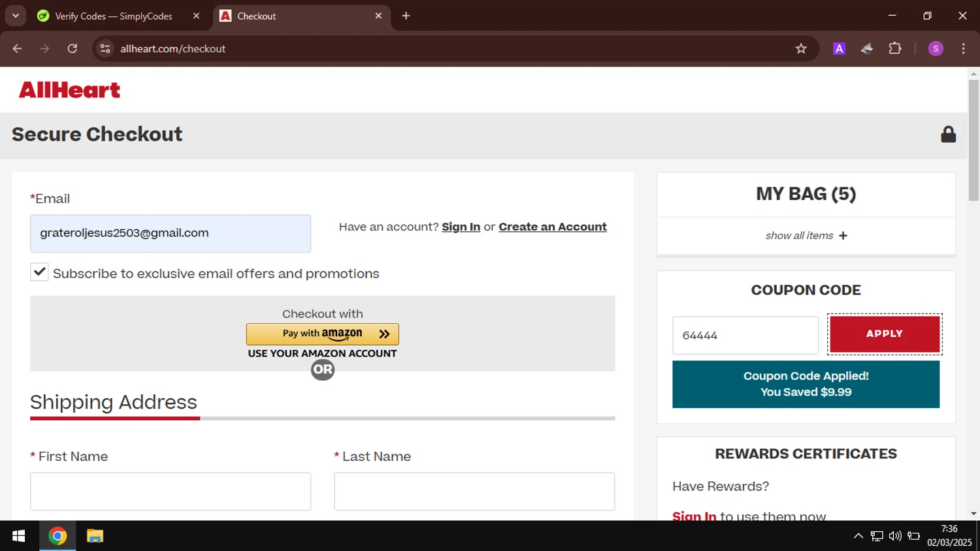Image resolution: width=980 pixels, height=551 pixels.
Task: Open the tab search dropdown arrow
Action: click(x=16, y=16)
